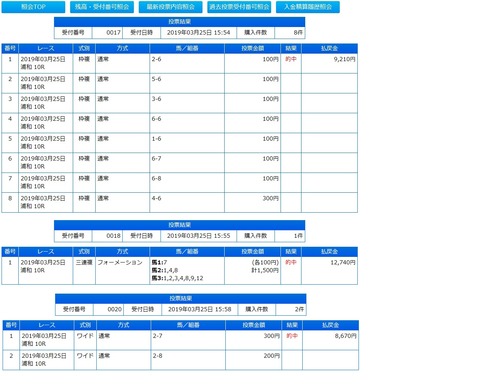Click the (各100円) per-bet amount
The image size is (480, 384).
265,263
